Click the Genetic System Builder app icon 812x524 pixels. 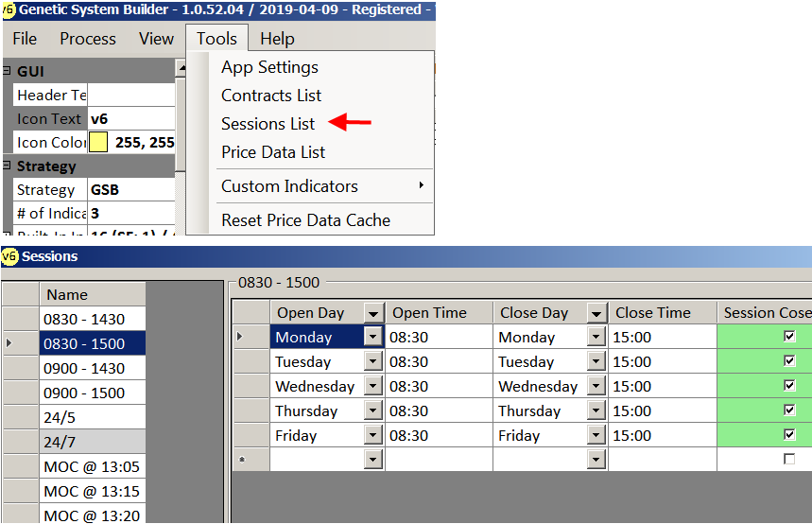click(9, 9)
